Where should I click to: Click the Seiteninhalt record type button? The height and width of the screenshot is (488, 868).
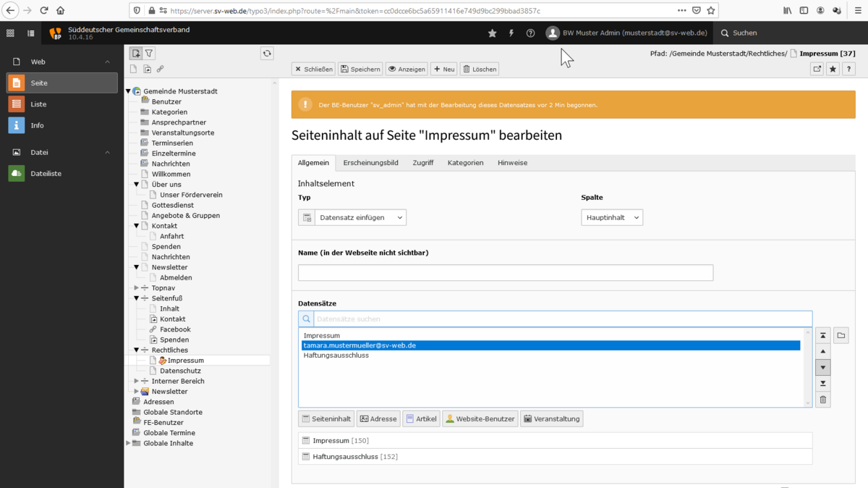(326, 419)
